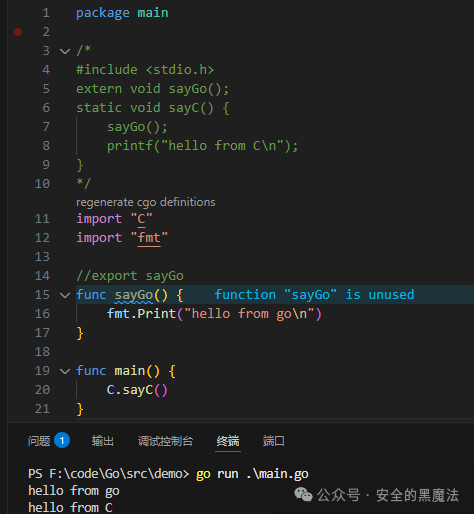Select the 终端 terminal tab
Screen dimensions: 474x514
228,441
